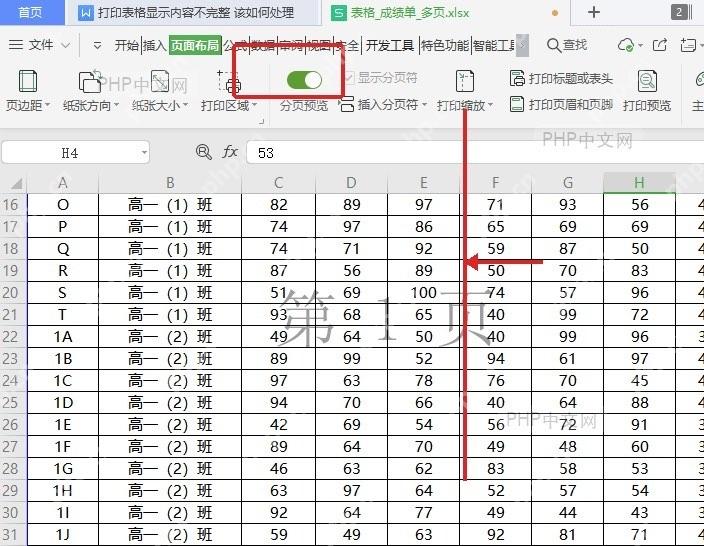Open the page setup dialog launcher
Image resolution: width=704 pixels, height=546 pixels.
[x=261, y=121]
